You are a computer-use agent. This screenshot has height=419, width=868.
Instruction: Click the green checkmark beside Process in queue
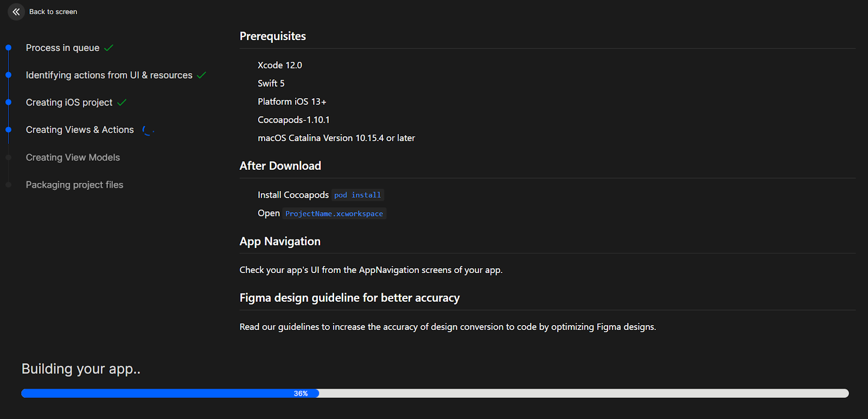(x=108, y=48)
